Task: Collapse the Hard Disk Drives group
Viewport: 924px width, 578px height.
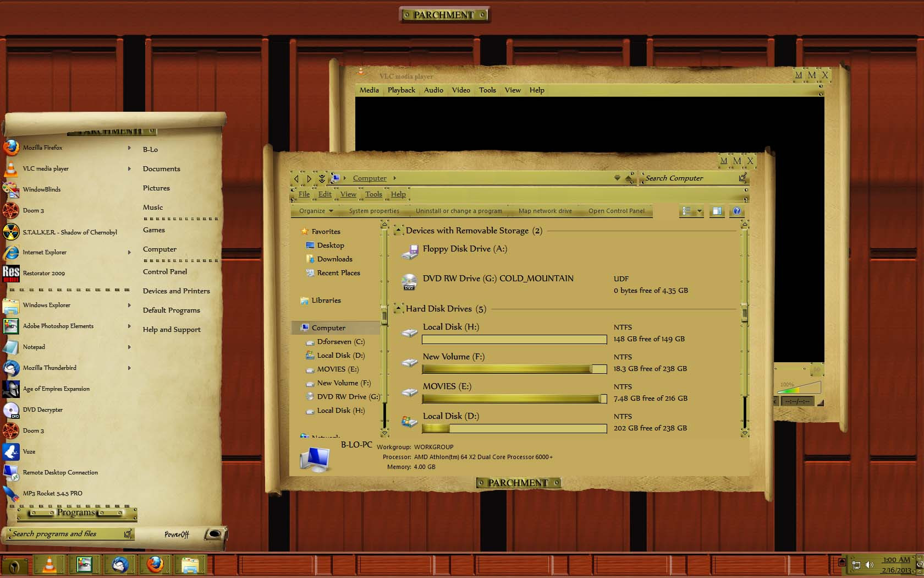Action: coord(398,309)
